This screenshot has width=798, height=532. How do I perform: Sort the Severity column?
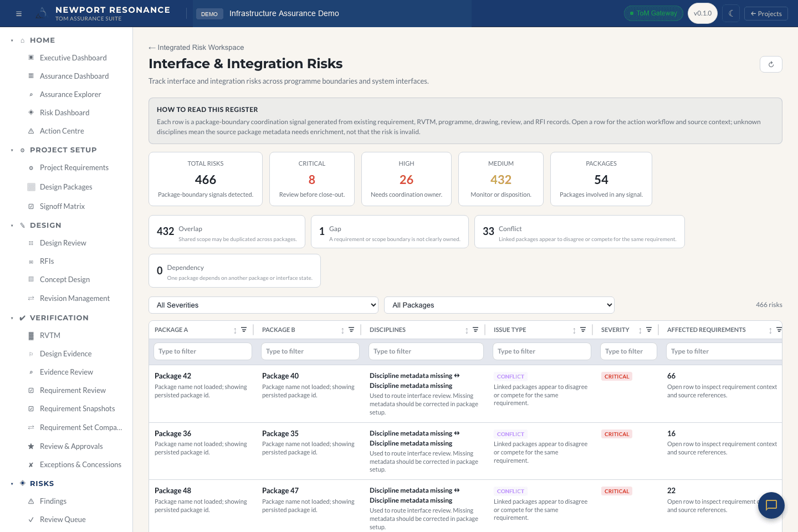coord(640,330)
